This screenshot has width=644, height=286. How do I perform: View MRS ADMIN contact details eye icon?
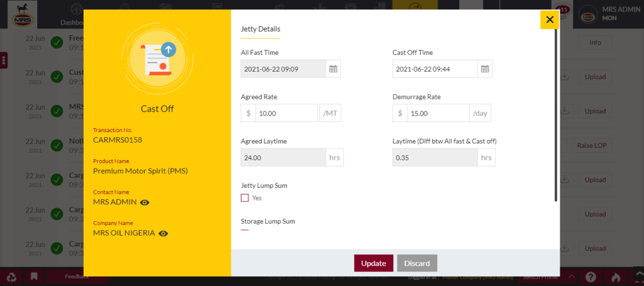click(145, 202)
